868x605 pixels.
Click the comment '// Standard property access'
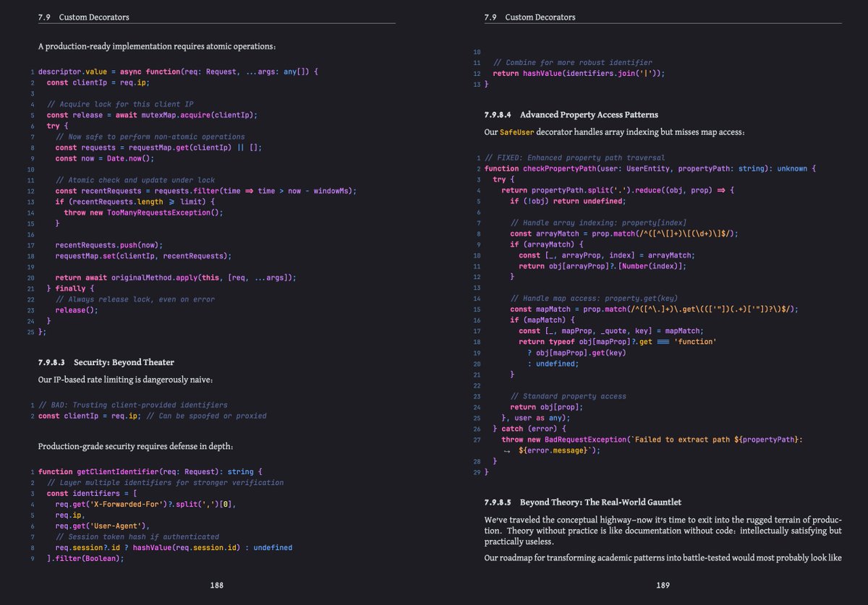pos(568,396)
